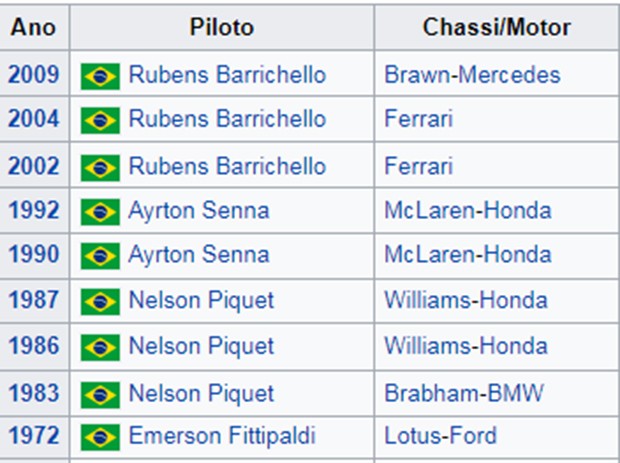
Task: Open Ayrton Senna link in 1992 row
Action: click(x=199, y=210)
